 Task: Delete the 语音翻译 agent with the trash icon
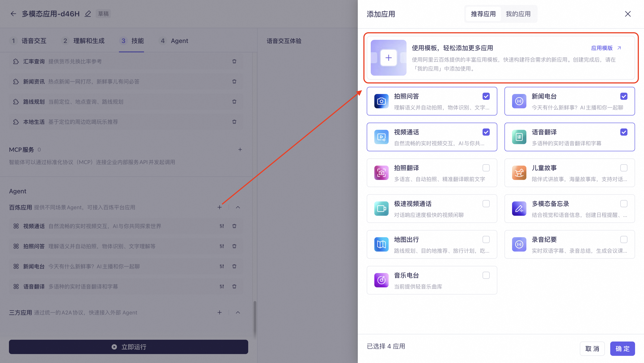pyautogui.click(x=234, y=286)
